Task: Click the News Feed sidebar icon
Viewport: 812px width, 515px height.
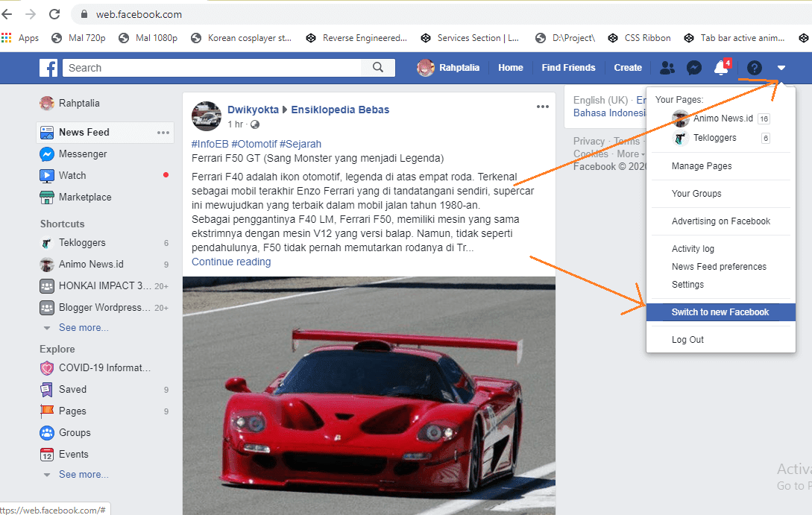Action: (47, 133)
